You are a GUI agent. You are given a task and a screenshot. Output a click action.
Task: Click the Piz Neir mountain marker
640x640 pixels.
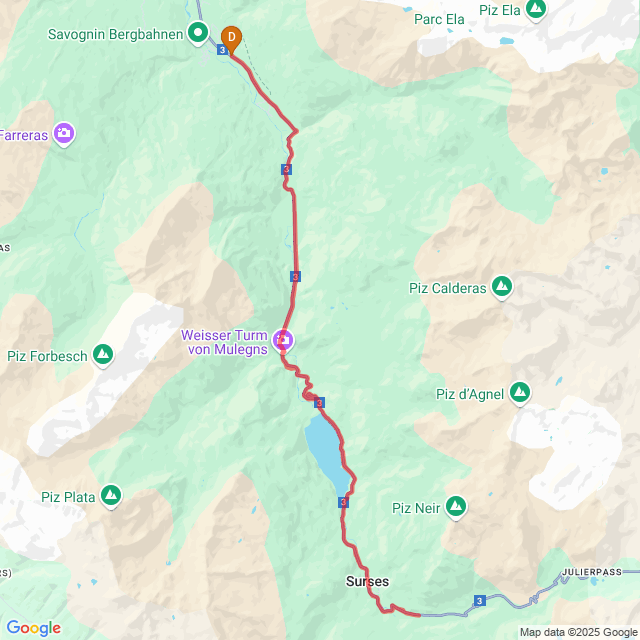coord(456,507)
